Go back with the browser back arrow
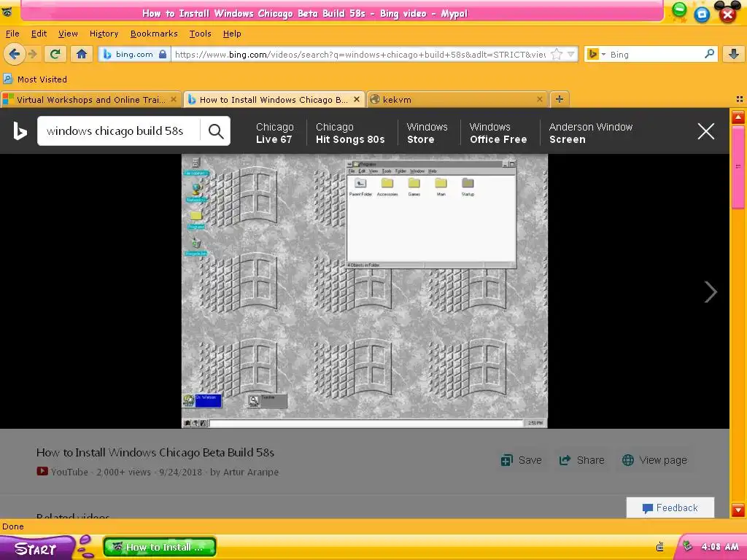 [x=15, y=54]
